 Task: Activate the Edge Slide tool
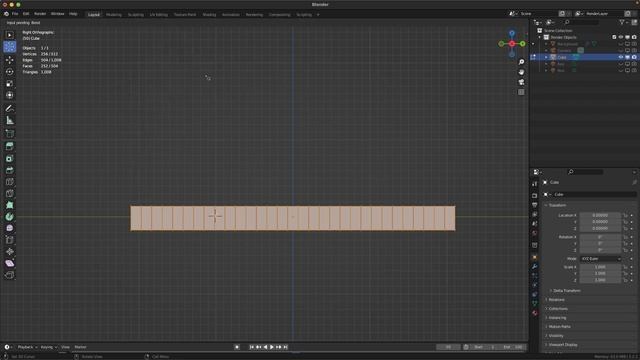pos(10,240)
